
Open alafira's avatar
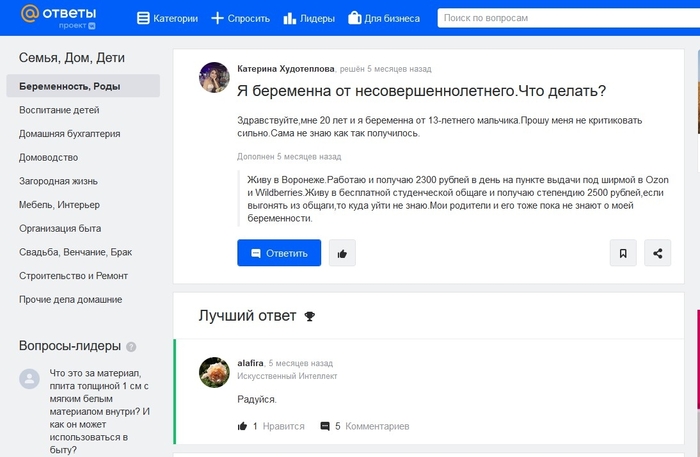click(x=214, y=372)
